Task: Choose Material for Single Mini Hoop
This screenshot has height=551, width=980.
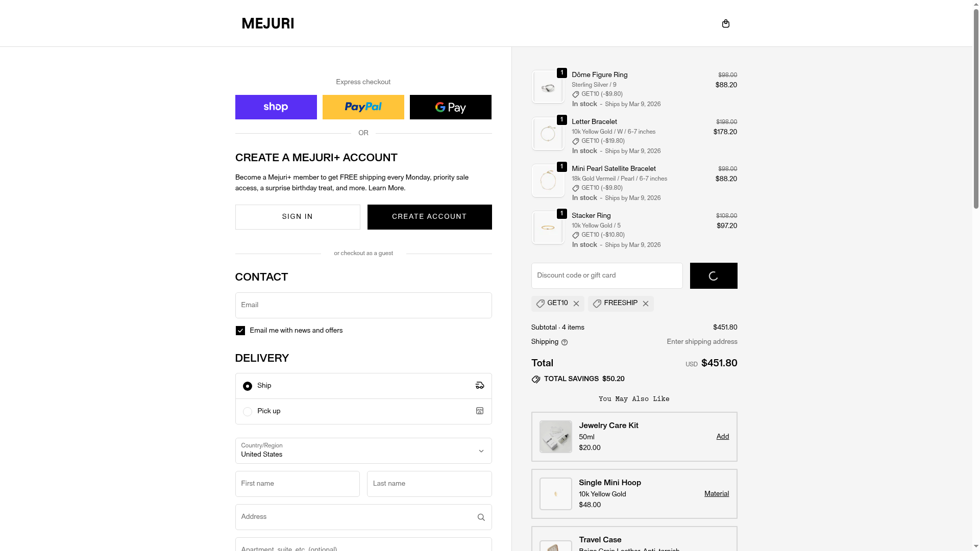Action: (716, 494)
